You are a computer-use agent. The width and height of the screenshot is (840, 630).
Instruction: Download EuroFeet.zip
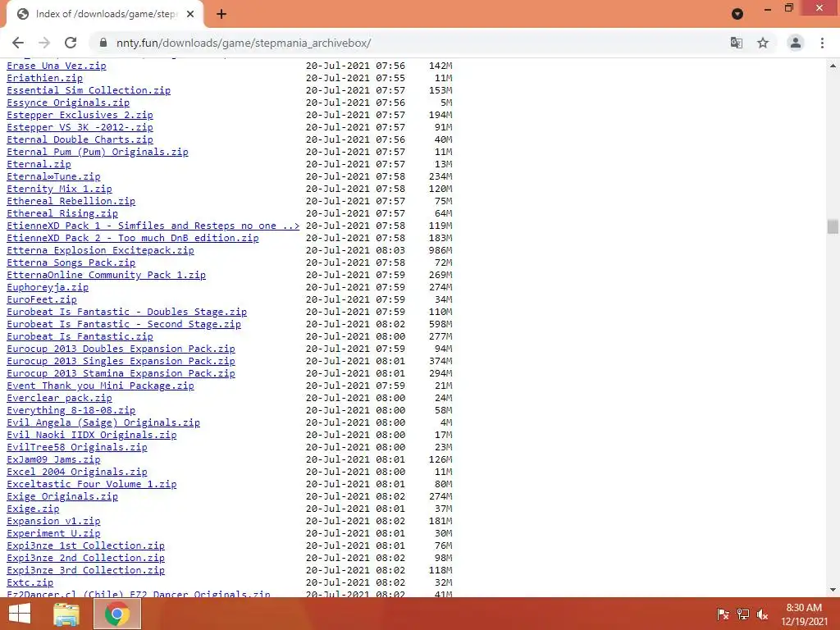[42, 299]
